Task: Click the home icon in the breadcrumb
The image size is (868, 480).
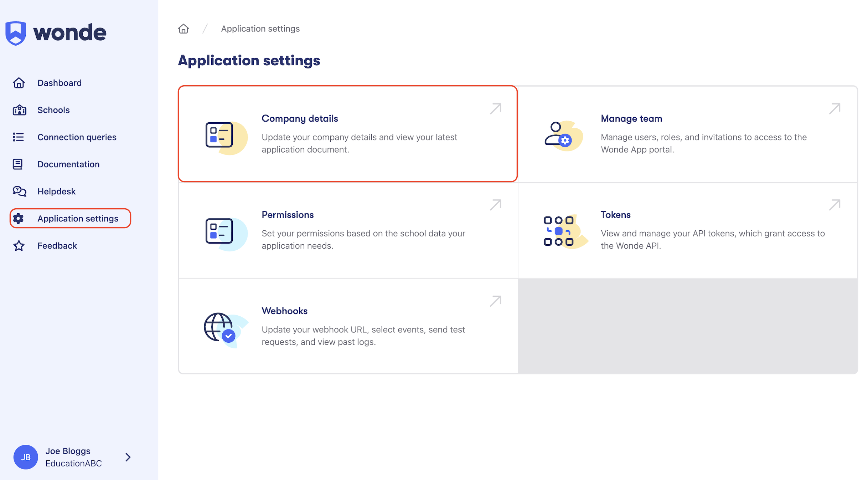Action: 184,29
